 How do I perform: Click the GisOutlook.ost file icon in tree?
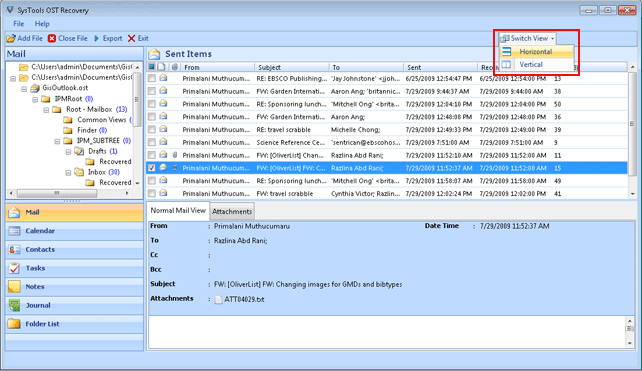tap(36, 88)
